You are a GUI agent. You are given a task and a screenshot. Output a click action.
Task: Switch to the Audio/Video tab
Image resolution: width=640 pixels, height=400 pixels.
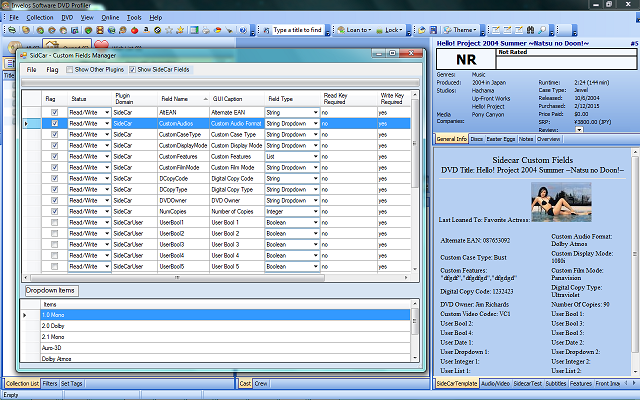496,384
